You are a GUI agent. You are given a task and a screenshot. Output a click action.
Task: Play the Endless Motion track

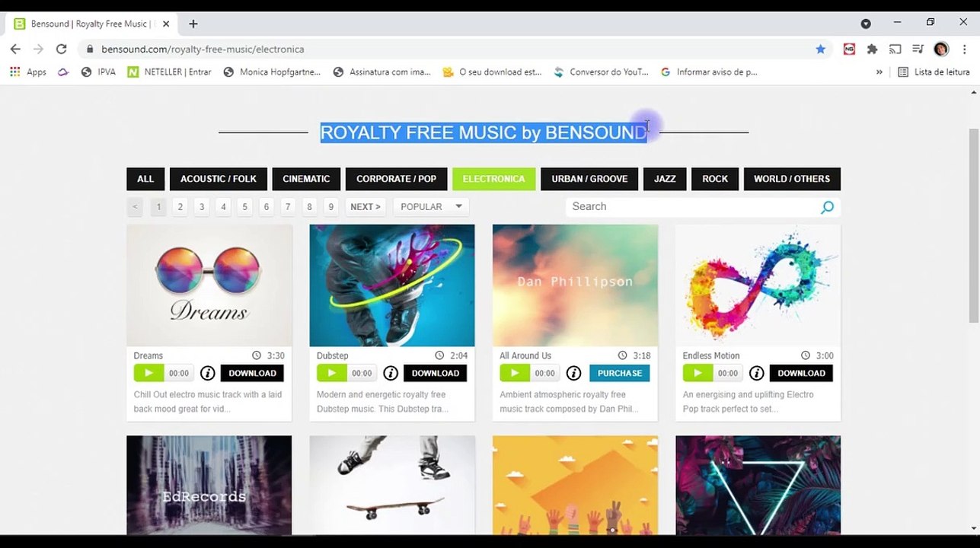697,373
